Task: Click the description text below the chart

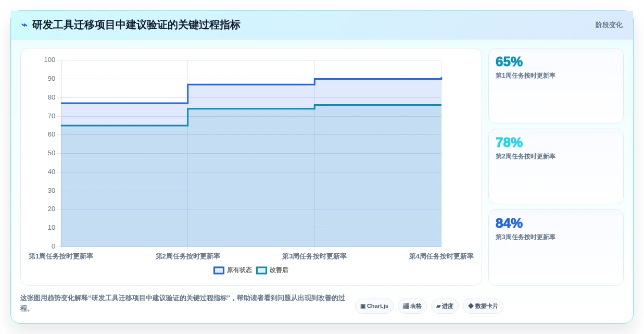Action: tap(183, 303)
